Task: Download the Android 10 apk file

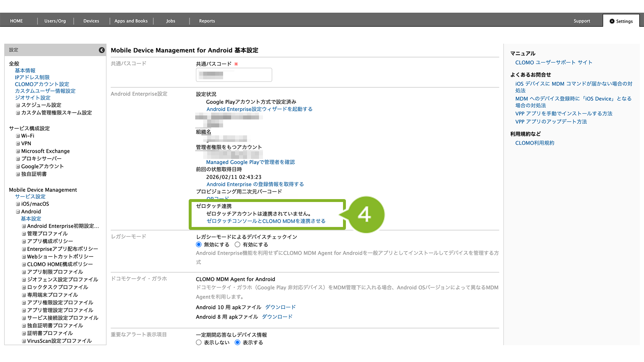Action: (280, 307)
